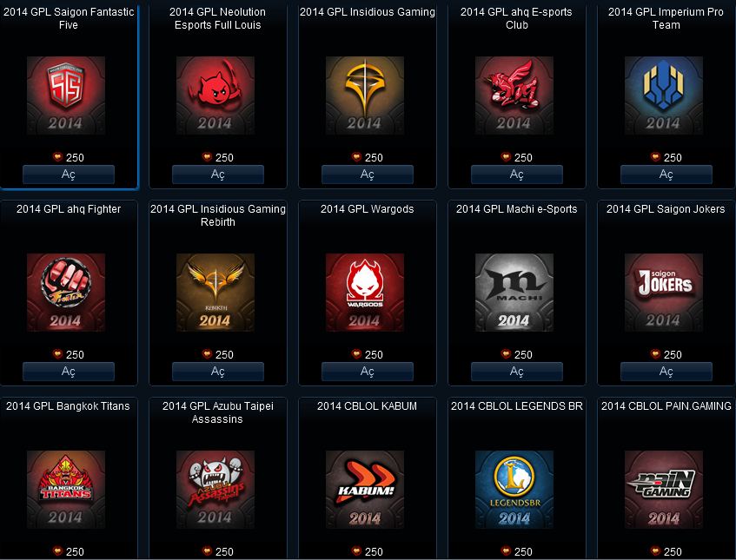Click the 2014 GPL Machi e-Sports title
The image size is (736, 560).
(x=516, y=209)
